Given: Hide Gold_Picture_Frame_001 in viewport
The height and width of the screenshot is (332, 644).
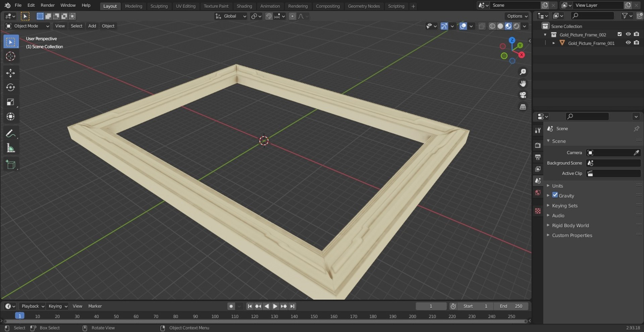Looking at the screenshot, I should coord(628,43).
